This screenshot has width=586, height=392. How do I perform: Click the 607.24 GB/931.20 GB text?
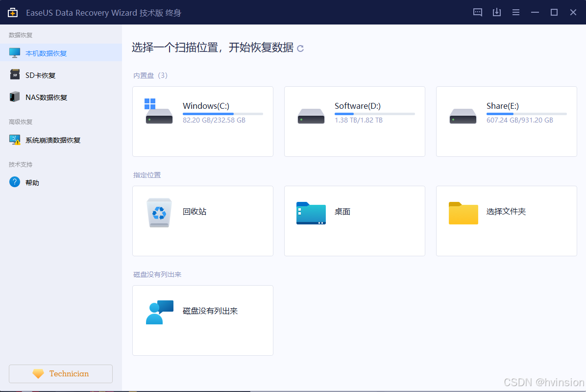(x=520, y=121)
